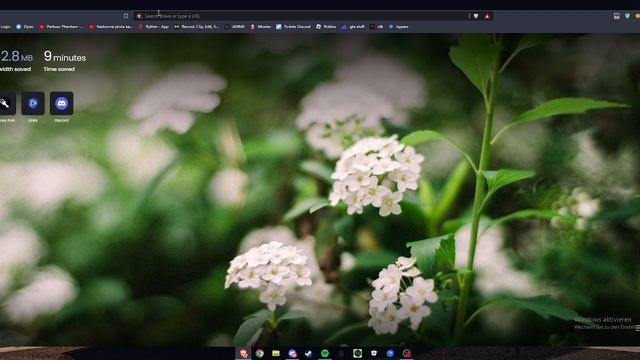This screenshot has width=640, height=360.
Task: Open the Brave Shields lion icon
Action: point(476,16)
